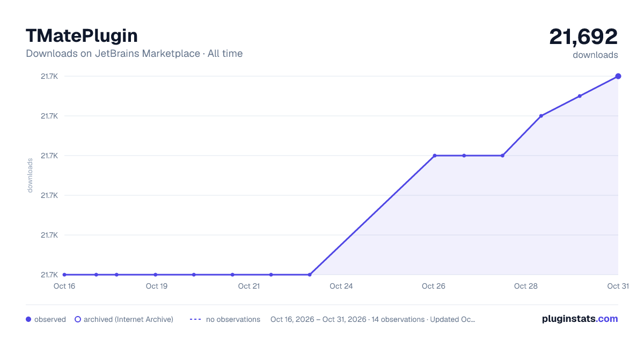Viewport: 644px width, 338px height.
Task: Click the 'Oct 24' axis label
Action: pyautogui.click(x=341, y=286)
